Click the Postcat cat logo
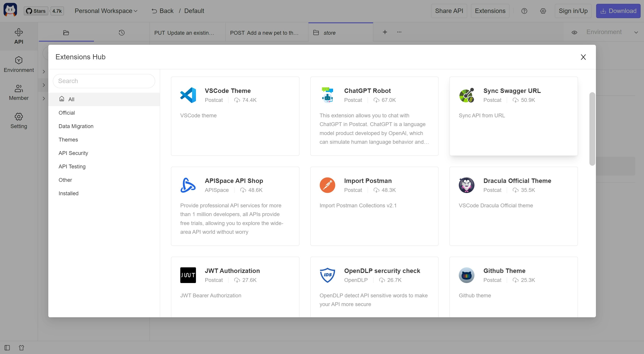 10,10
